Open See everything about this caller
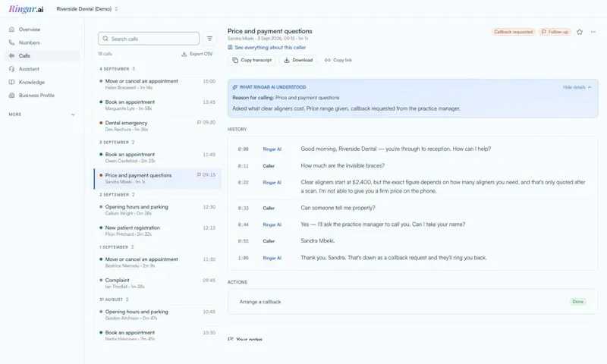607x364 pixels. coord(267,48)
